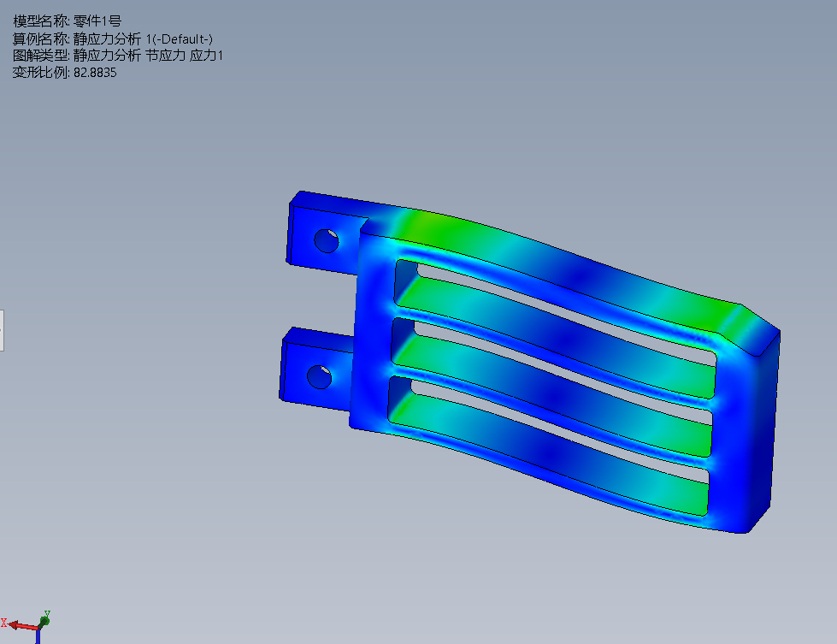Expand the collapsed panel handle on left edge

click(x=3, y=330)
